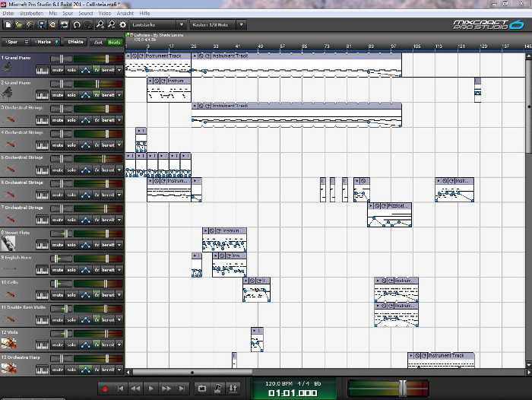Open fx on Double Bass Violin track
The image size is (532, 400).
click(x=97, y=320)
